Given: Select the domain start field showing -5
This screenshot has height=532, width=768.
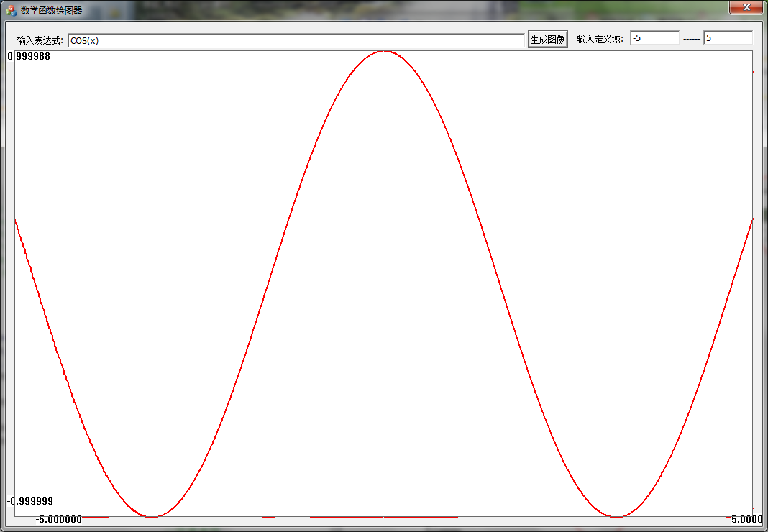Looking at the screenshot, I should click(x=655, y=37).
